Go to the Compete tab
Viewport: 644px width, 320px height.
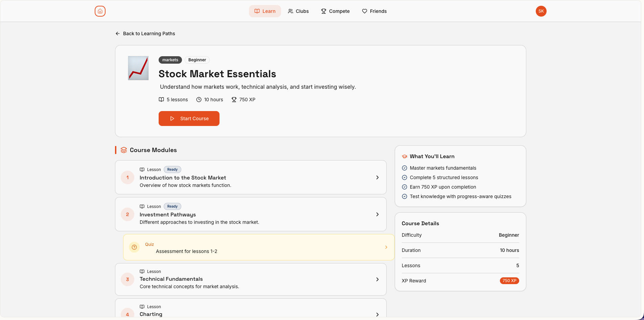(x=335, y=11)
